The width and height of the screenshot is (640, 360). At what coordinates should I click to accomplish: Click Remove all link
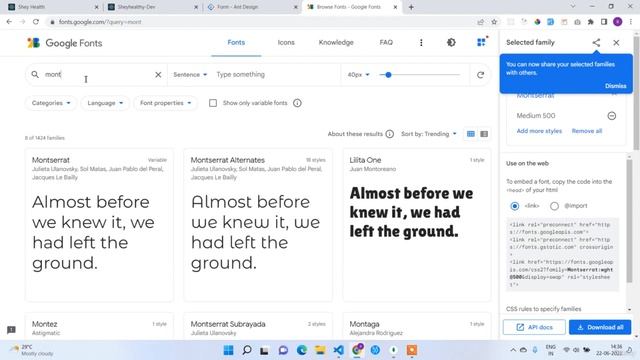[x=587, y=131]
